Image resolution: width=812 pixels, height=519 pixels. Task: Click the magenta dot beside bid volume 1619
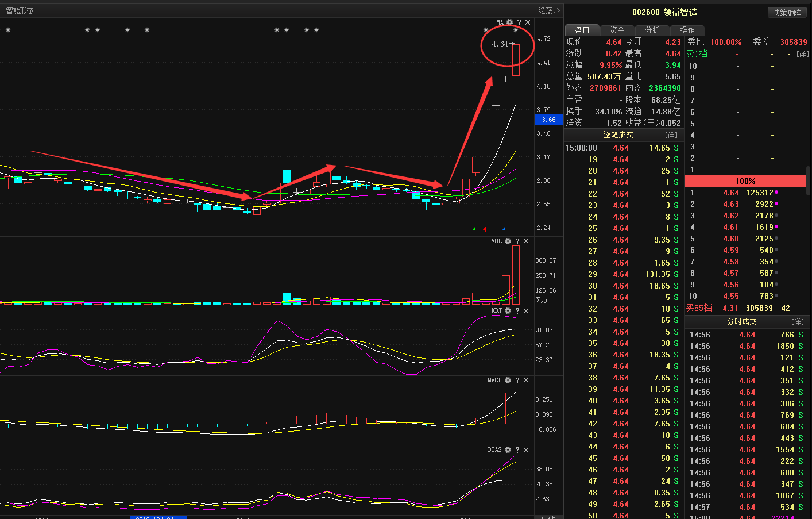pyautogui.click(x=776, y=227)
